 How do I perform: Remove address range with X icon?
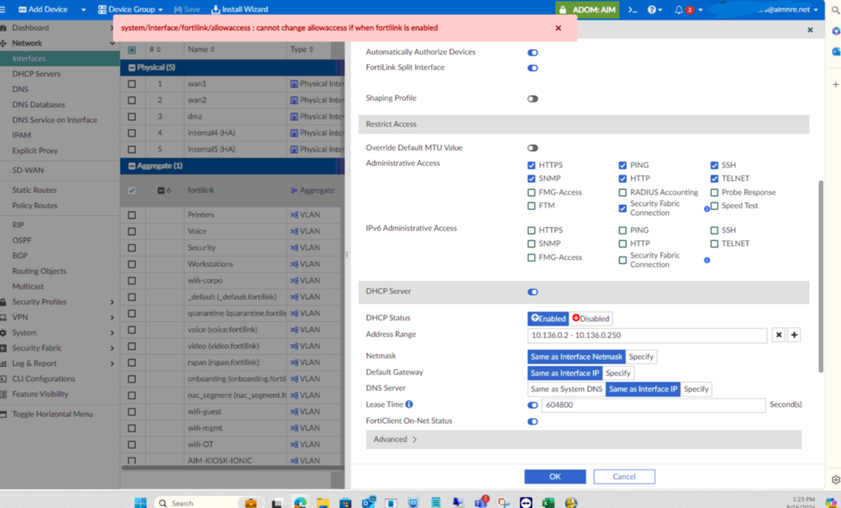click(x=779, y=335)
